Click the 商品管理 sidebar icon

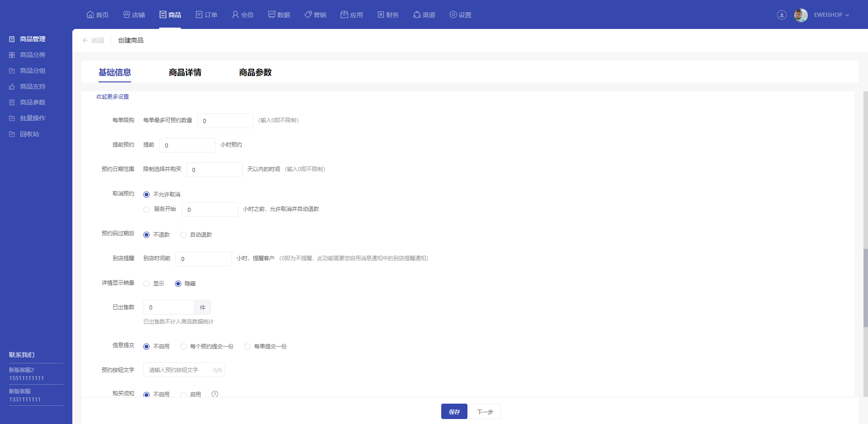(x=12, y=39)
